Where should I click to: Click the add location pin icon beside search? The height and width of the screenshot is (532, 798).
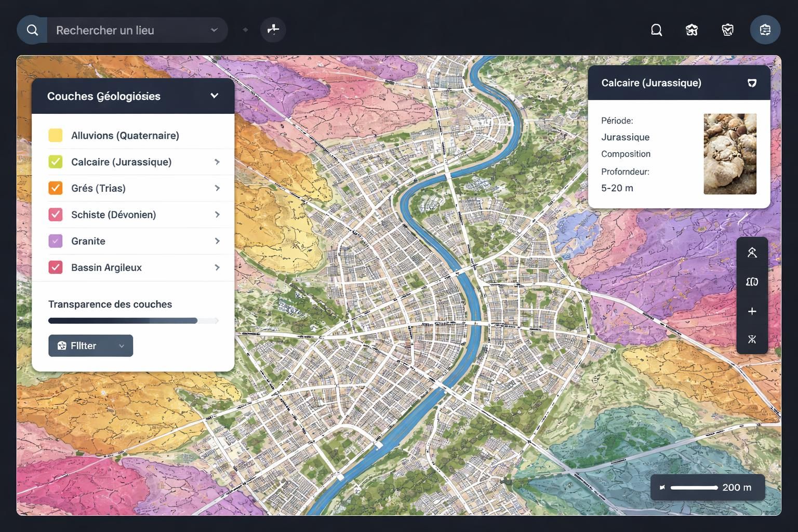coord(273,30)
